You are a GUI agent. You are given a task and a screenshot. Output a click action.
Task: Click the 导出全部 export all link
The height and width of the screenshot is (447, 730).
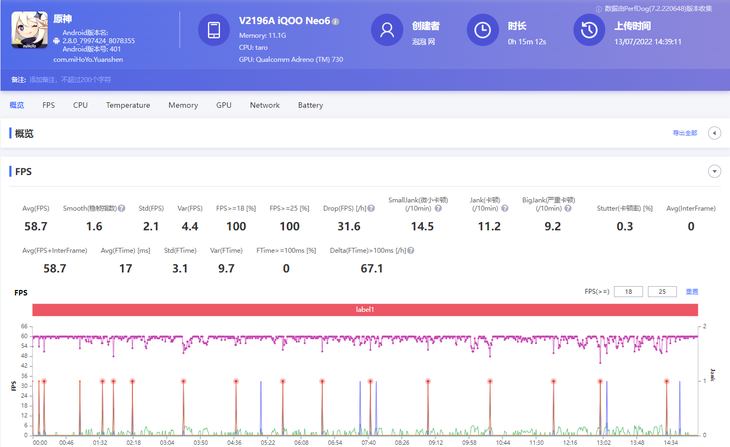point(685,133)
